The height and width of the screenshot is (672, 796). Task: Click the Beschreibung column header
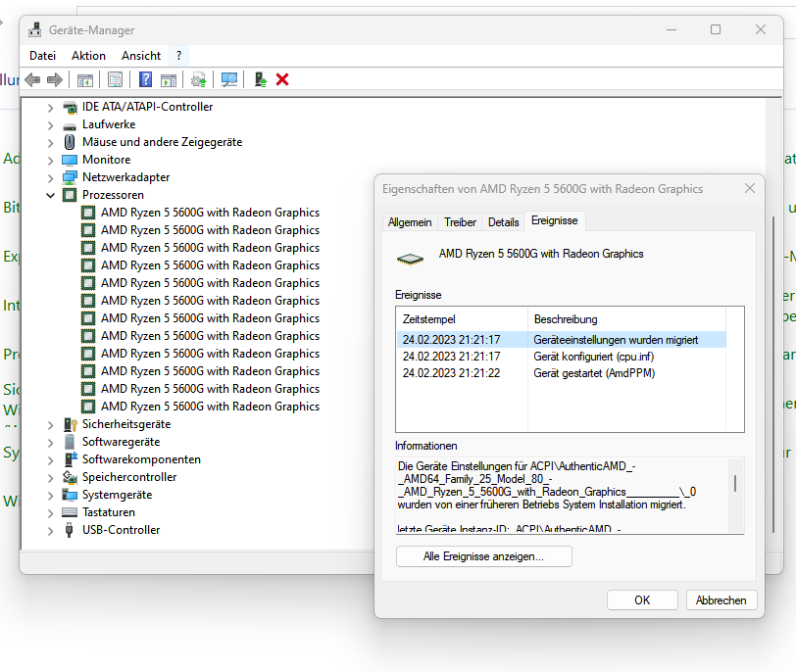[627, 319]
